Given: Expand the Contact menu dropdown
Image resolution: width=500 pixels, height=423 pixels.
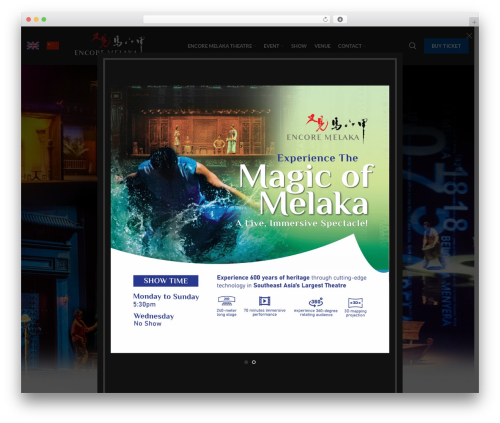Looking at the screenshot, I should [351, 46].
